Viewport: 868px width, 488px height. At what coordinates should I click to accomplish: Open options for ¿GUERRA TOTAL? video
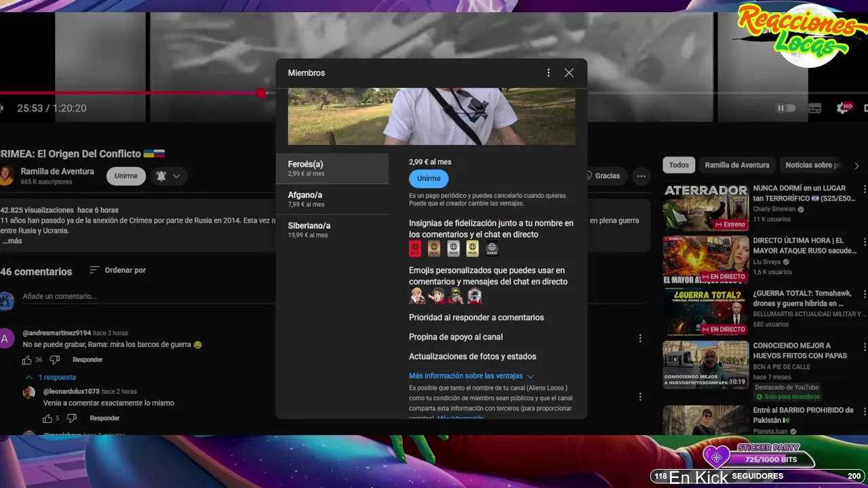[864, 294]
